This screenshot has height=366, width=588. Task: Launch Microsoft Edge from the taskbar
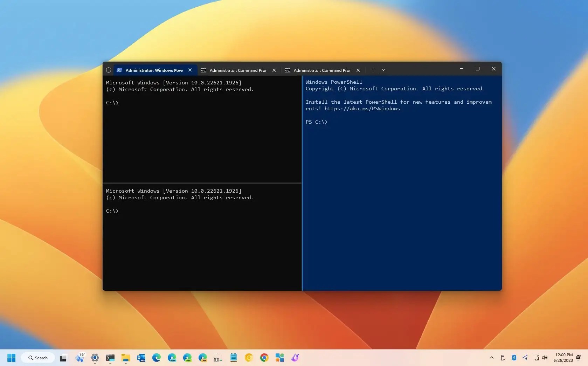[x=156, y=358]
